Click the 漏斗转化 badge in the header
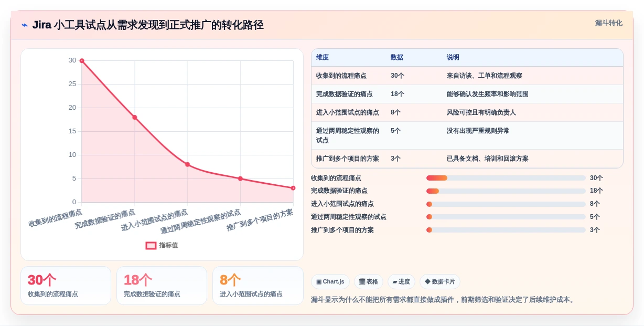This screenshot has width=644, height=326. (608, 23)
